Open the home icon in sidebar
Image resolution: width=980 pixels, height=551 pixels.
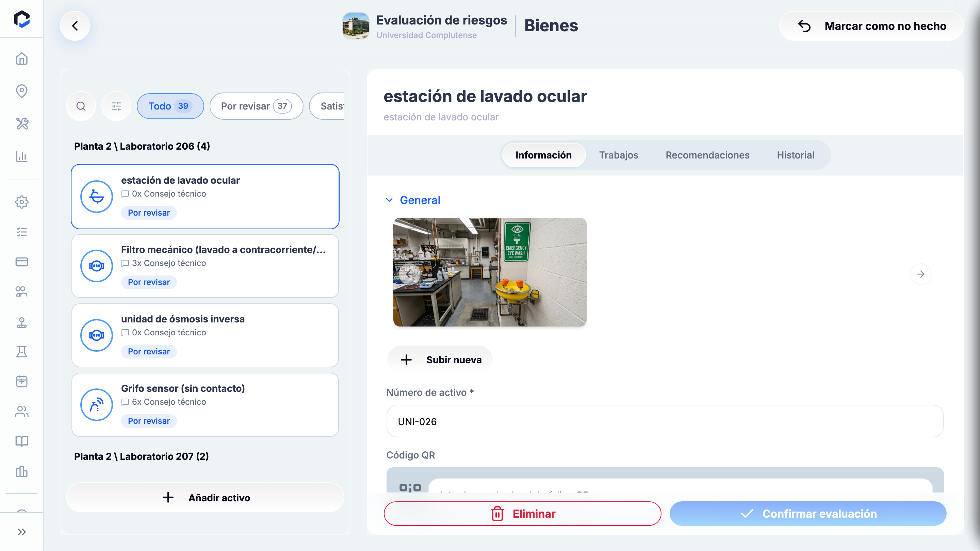22,59
